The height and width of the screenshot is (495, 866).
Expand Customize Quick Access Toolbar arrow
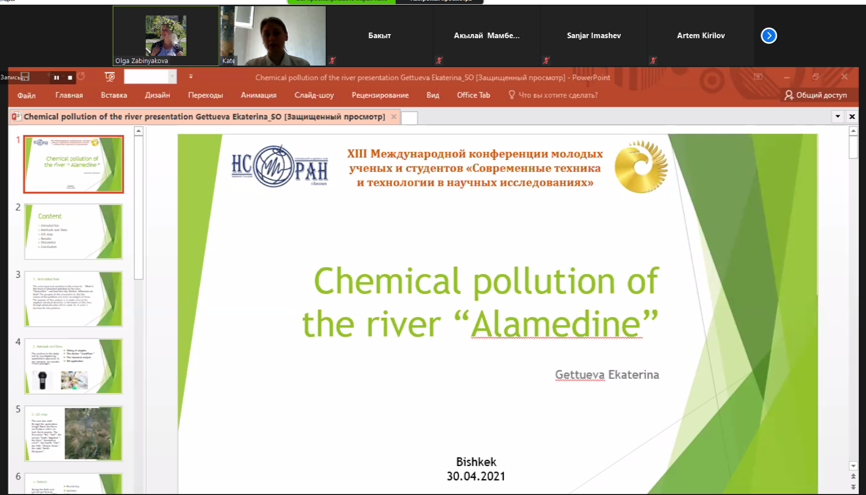click(191, 77)
